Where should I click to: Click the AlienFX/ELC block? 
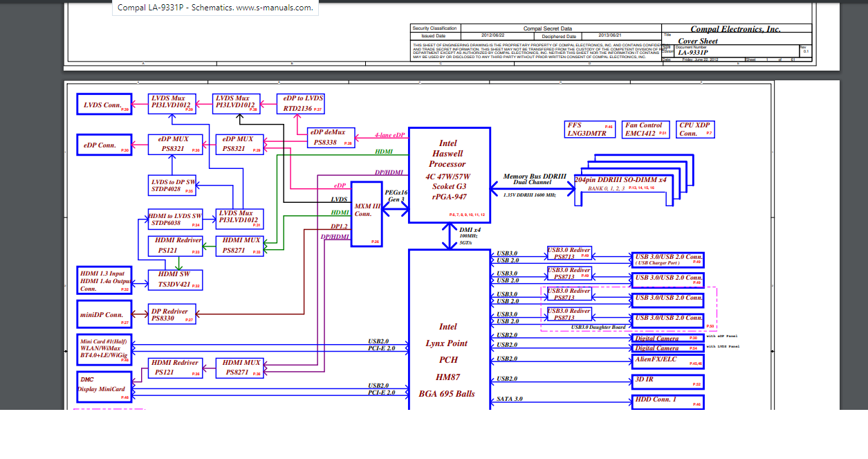667,361
